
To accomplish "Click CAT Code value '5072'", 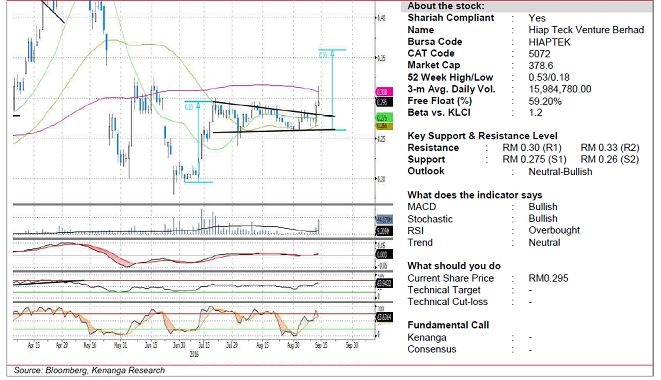I will (x=540, y=54).
